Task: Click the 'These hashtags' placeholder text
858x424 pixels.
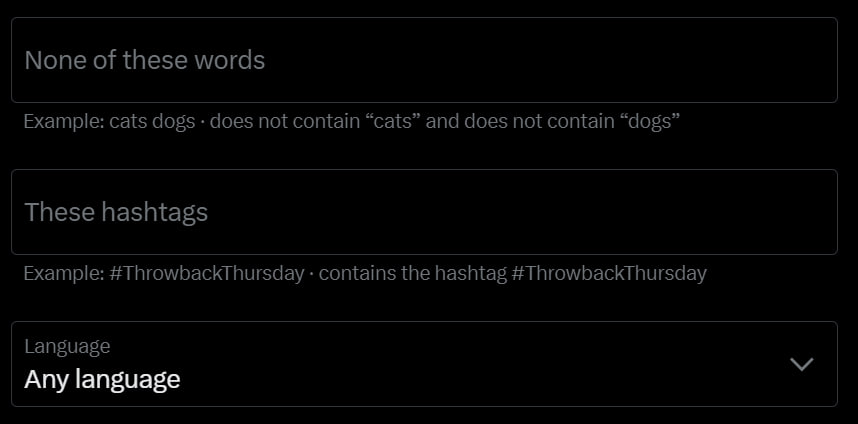Action: coord(116,212)
